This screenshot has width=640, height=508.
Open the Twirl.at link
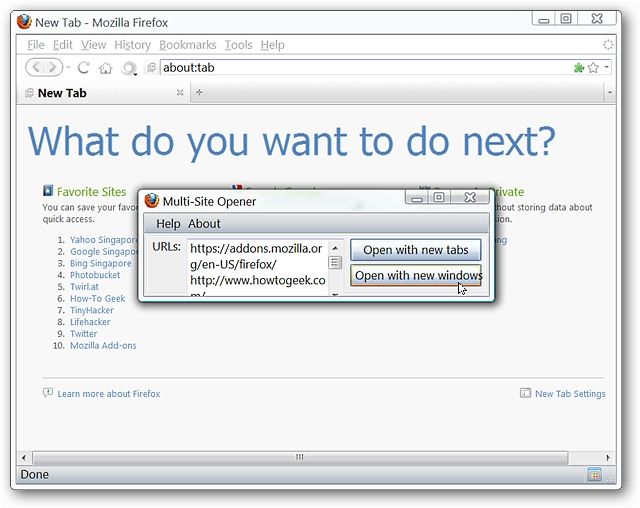pyautogui.click(x=84, y=286)
